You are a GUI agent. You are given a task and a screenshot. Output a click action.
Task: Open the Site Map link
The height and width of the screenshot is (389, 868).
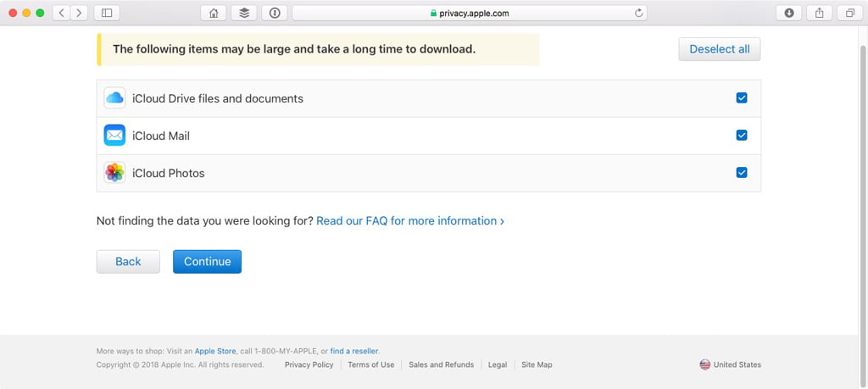[537, 364]
